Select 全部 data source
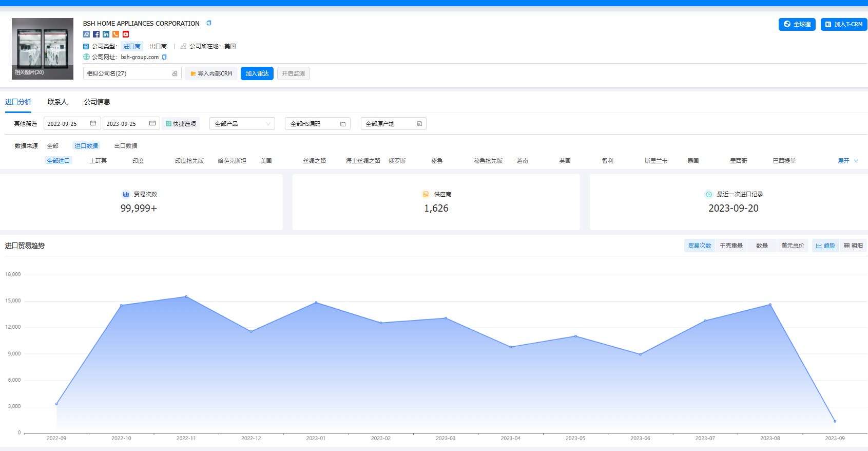This screenshot has height=451, width=868. click(x=53, y=146)
